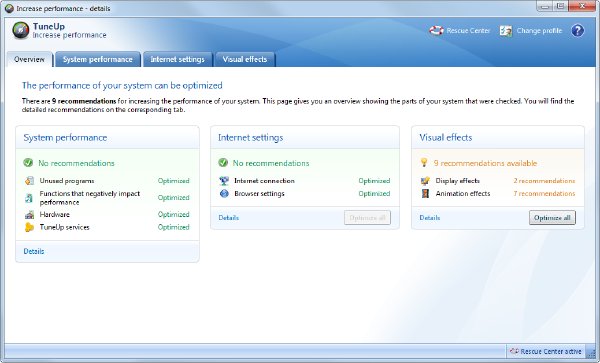The width and height of the screenshot is (600, 363).
Task: Click the Functions that negatively impact performance icon
Action: [29, 198]
